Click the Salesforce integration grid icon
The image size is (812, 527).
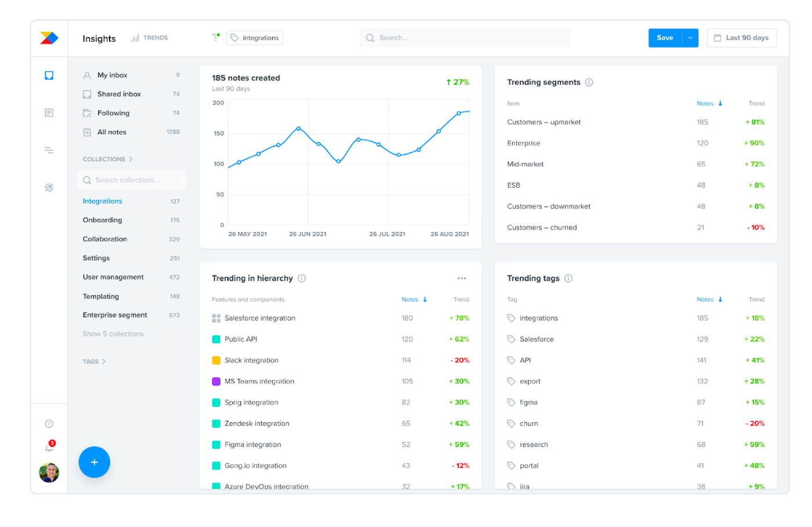pyautogui.click(x=216, y=318)
